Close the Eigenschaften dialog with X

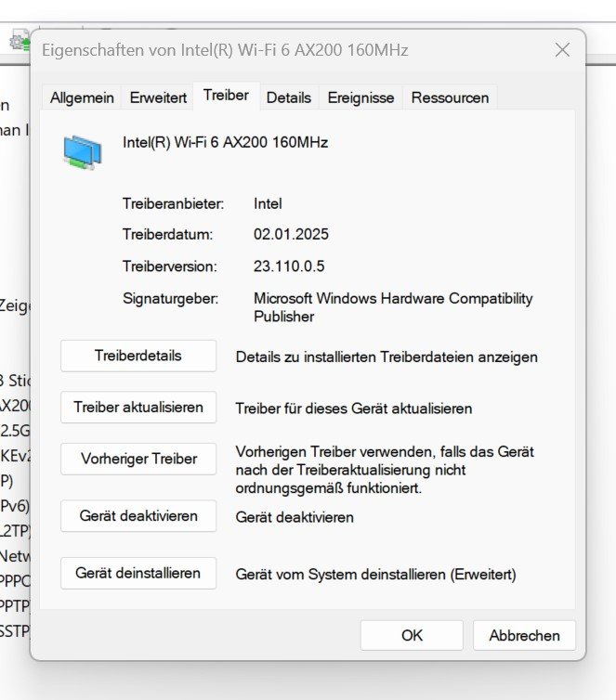click(562, 49)
